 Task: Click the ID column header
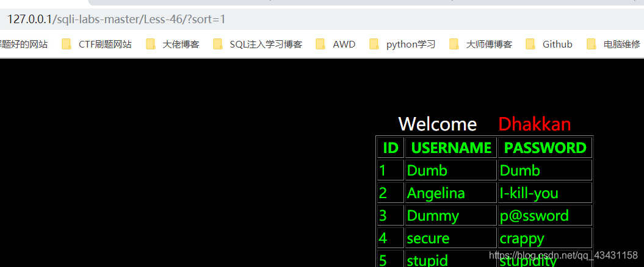[x=391, y=148]
